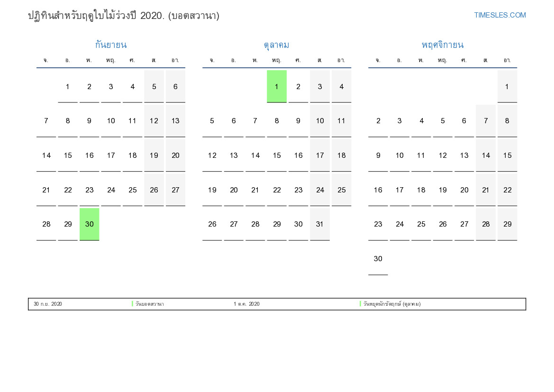Click highlighted September 30 date cell
This screenshot has width=554, height=392.
[89, 224]
